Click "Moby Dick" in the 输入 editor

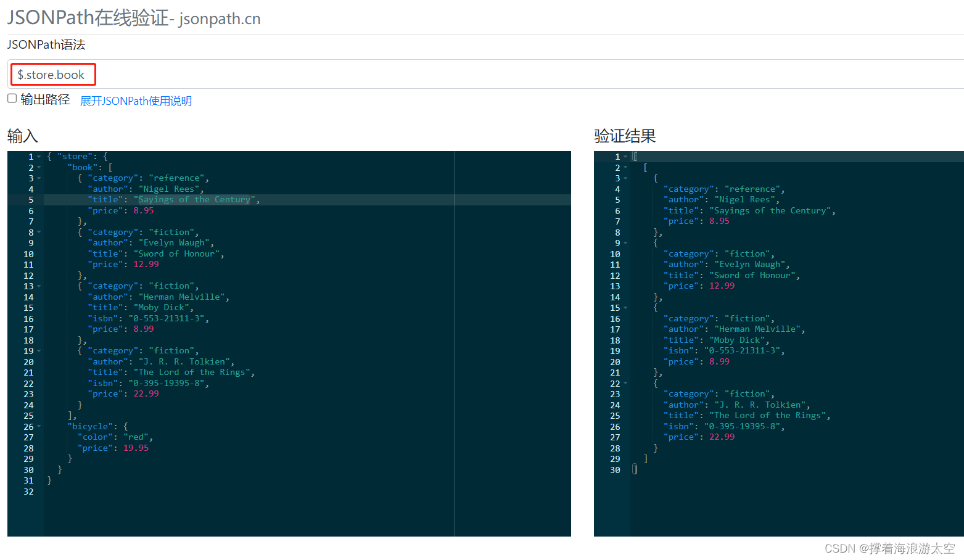tap(161, 308)
